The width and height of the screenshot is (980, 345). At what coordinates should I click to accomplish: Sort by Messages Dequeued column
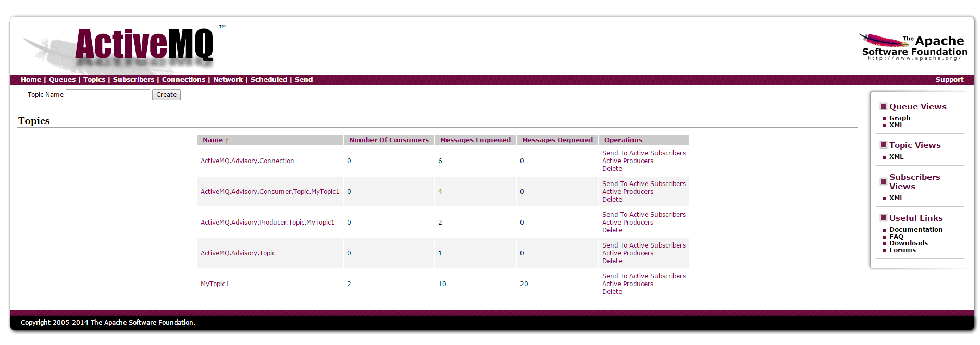click(557, 140)
